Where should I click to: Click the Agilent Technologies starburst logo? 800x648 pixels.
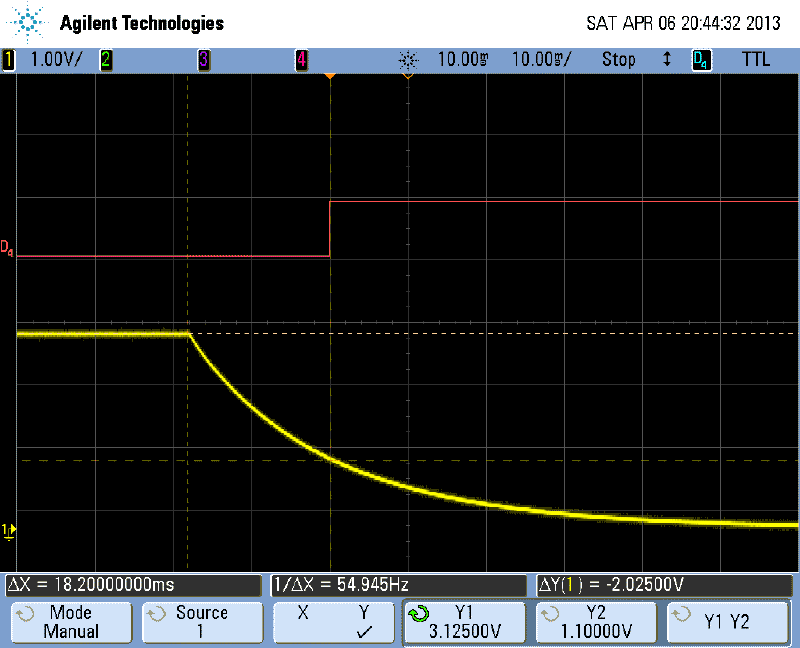[x=26, y=22]
